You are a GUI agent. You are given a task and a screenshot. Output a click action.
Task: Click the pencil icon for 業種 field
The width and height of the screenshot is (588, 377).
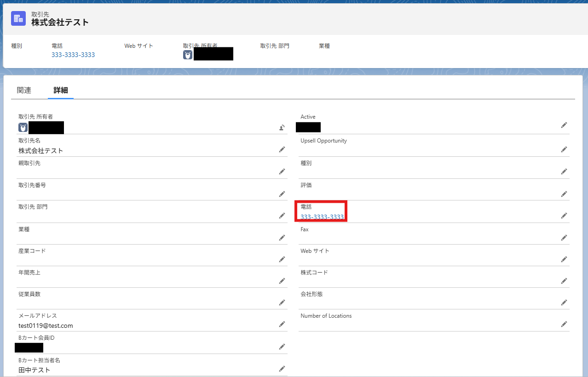pos(282,238)
